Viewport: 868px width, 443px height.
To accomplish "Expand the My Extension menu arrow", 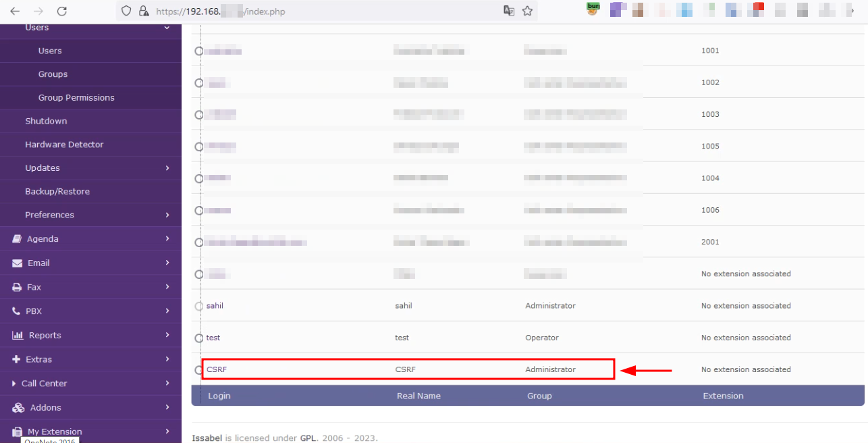I will pyautogui.click(x=167, y=432).
